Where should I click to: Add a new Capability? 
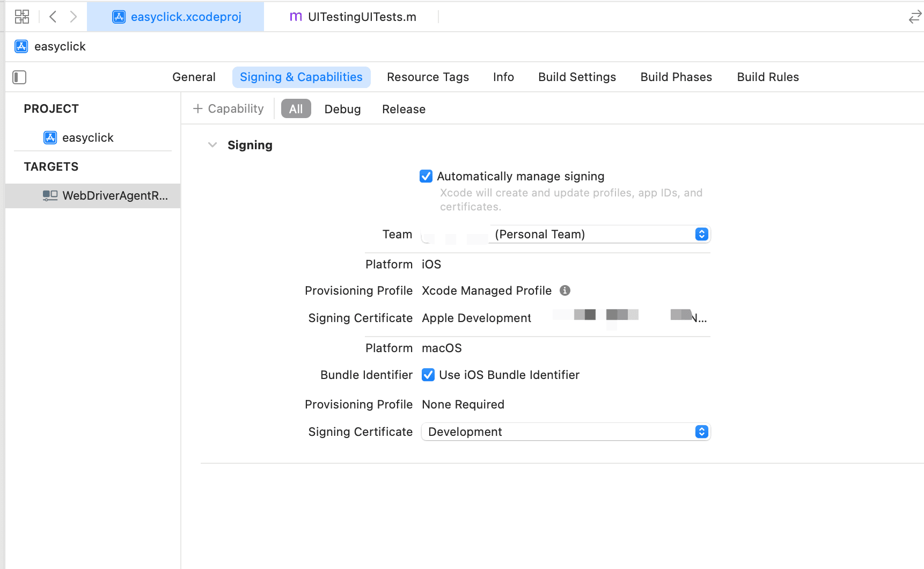(228, 109)
